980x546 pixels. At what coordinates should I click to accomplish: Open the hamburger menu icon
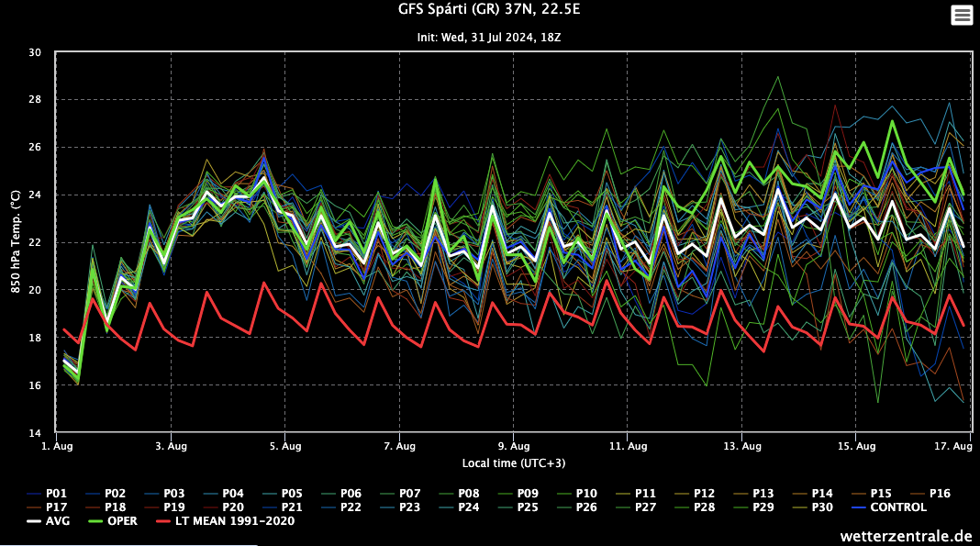[962, 15]
